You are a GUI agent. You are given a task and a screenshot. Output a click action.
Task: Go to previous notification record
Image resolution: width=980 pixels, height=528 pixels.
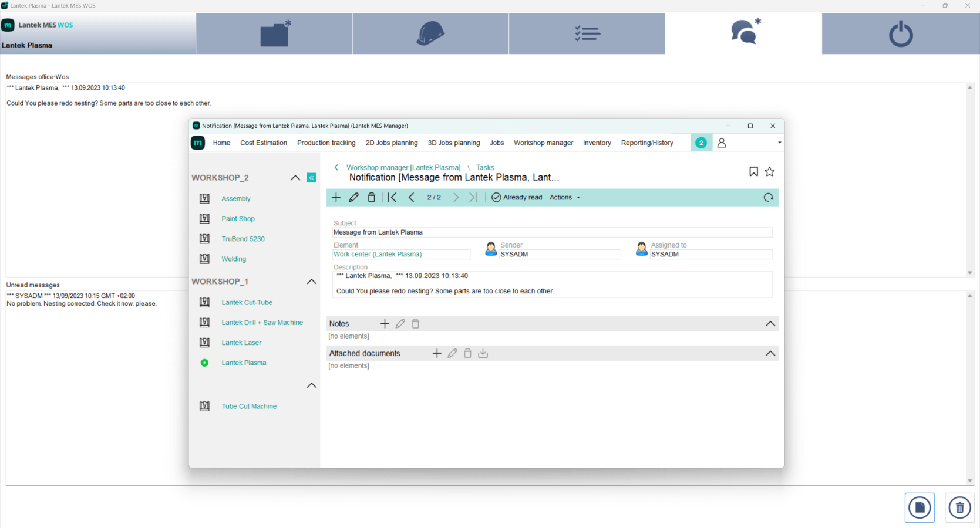[412, 198]
